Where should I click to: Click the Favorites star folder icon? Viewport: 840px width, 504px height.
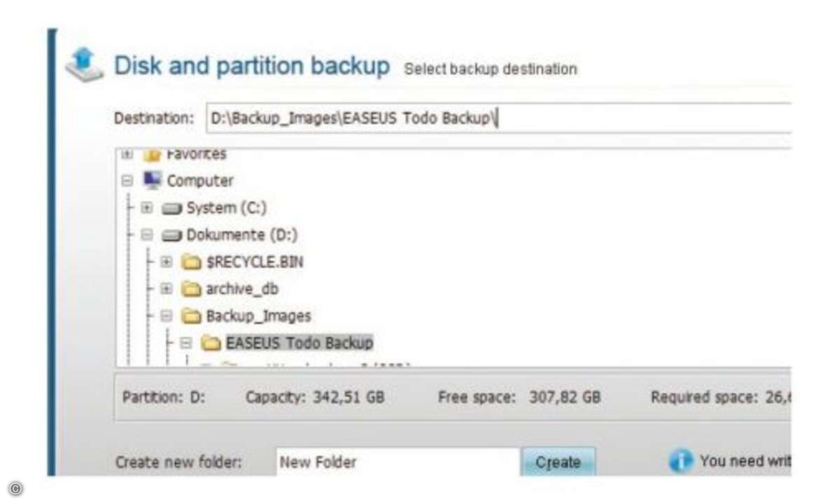(152, 155)
